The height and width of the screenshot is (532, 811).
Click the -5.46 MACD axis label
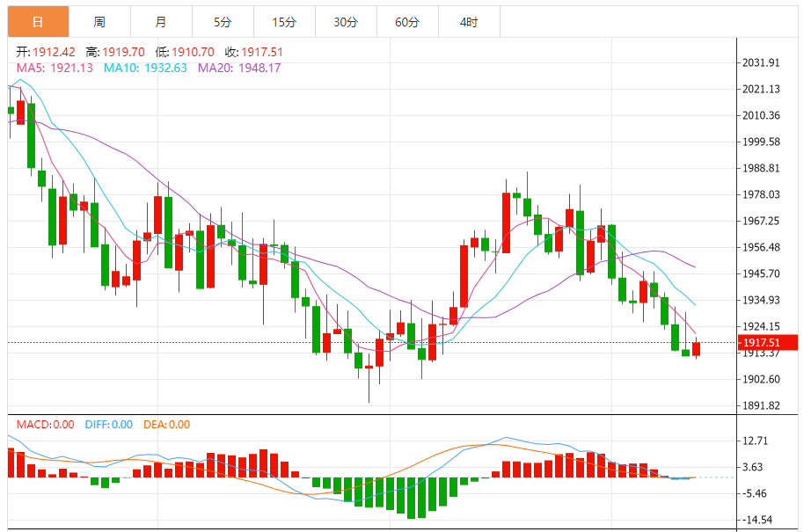[x=754, y=493]
